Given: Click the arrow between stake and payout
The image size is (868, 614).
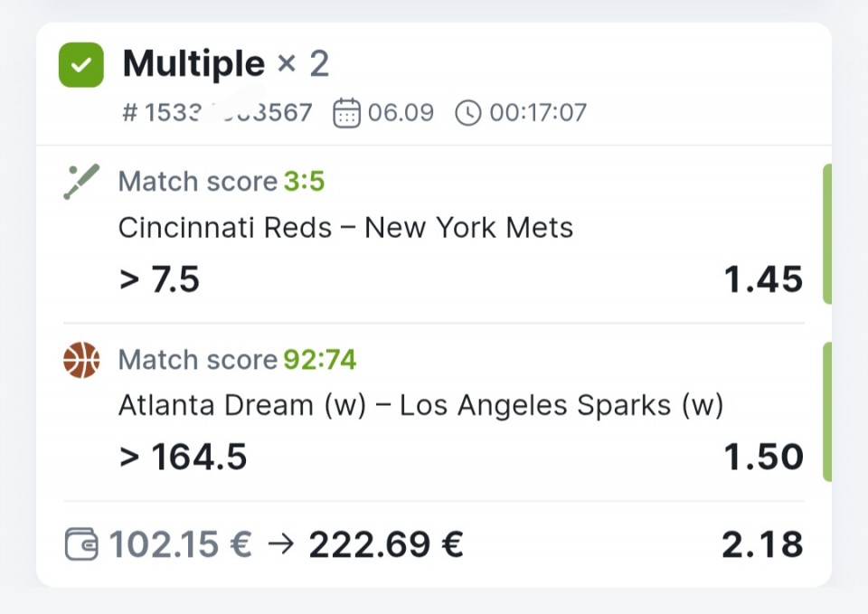Looking at the screenshot, I should pyautogui.click(x=280, y=544).
